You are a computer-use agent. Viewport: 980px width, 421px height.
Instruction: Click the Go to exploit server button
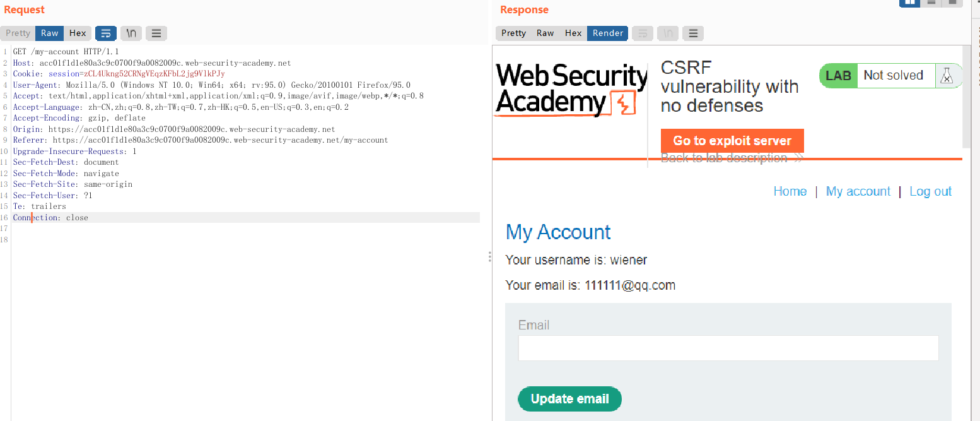point(732,141)
